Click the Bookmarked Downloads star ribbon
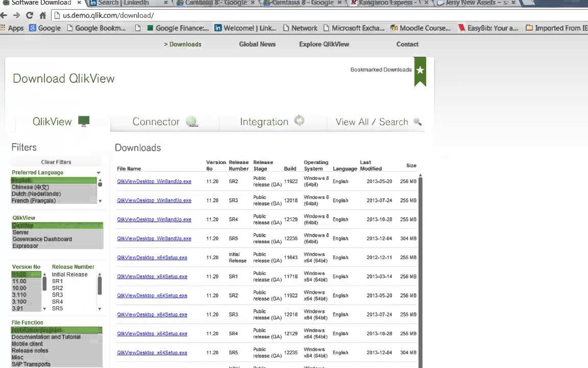 pyautogui.click(x=420, y=72)
